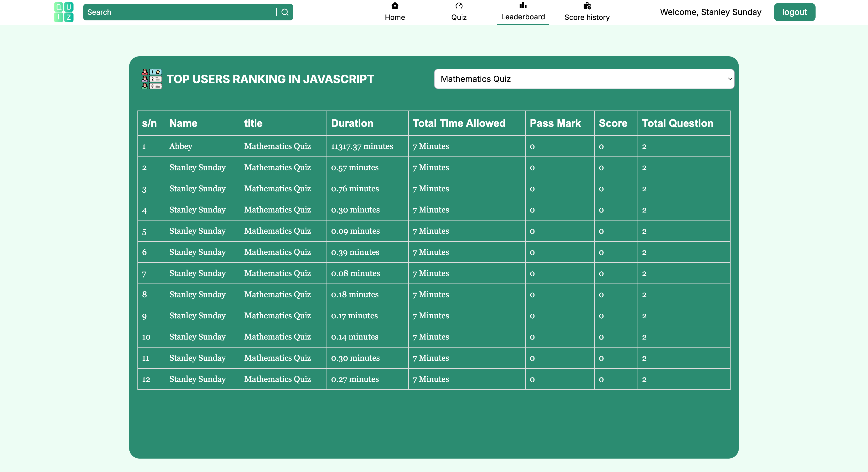Select the 11317.37 minutes duration cell
The image size is (868, 472).
coord(362,146)
